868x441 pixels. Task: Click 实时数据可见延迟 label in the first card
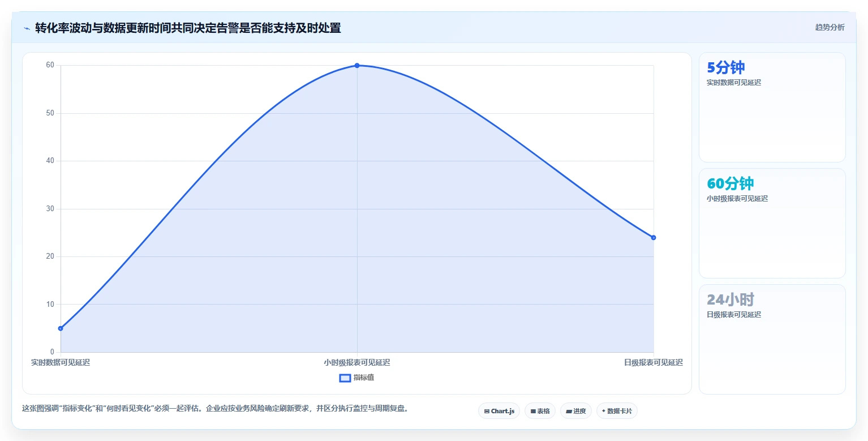(734, 83)
